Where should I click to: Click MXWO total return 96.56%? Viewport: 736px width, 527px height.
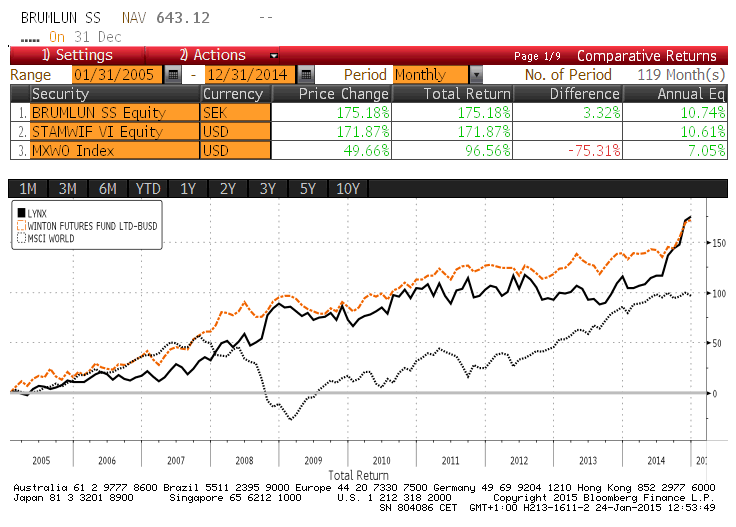coord(488,151)
